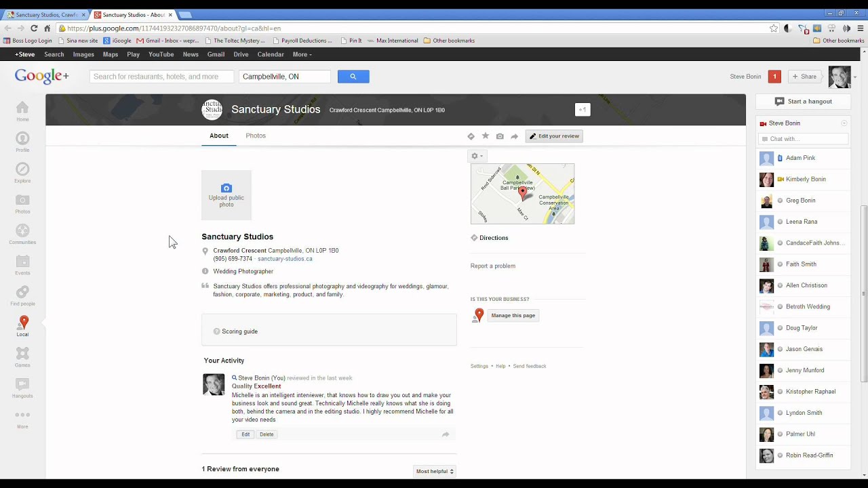Open the Scoring guide
This screenshot has width=868, height=488.
[x=239, y=331]
